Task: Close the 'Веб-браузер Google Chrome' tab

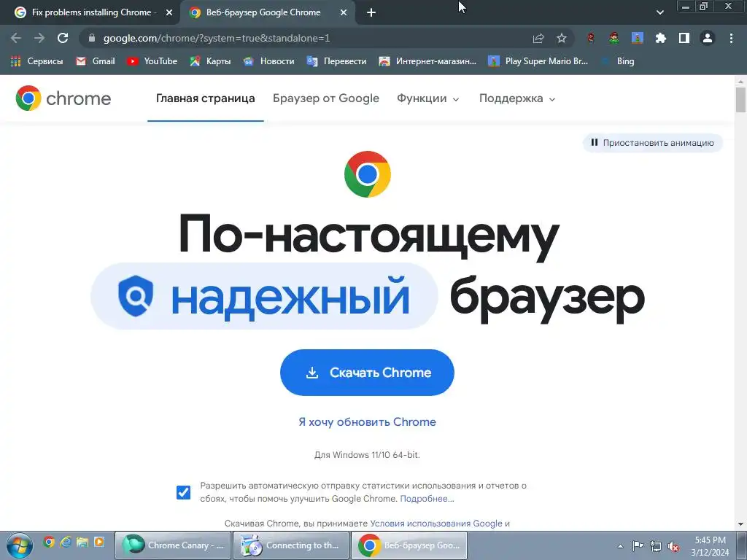Action: point(344,13)
